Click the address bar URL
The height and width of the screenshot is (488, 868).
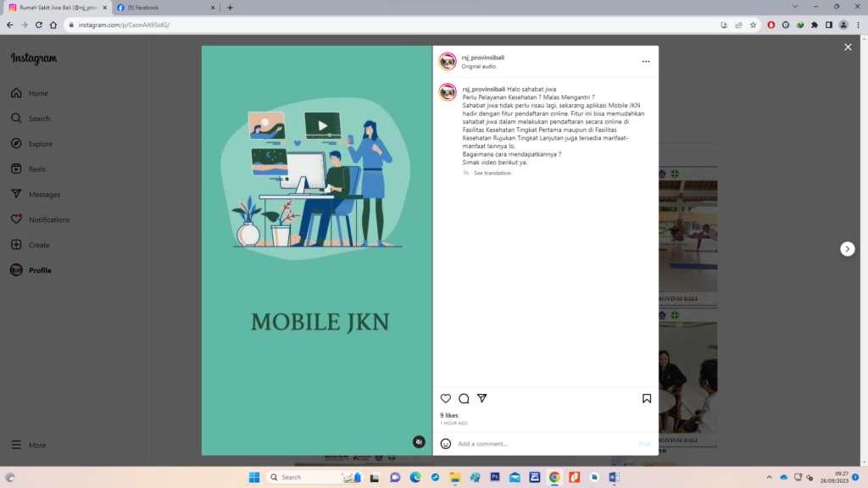(124, 25)
